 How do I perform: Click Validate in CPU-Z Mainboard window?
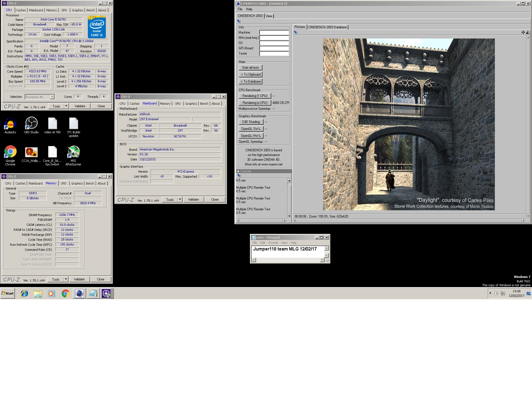[x=193, y=199]
